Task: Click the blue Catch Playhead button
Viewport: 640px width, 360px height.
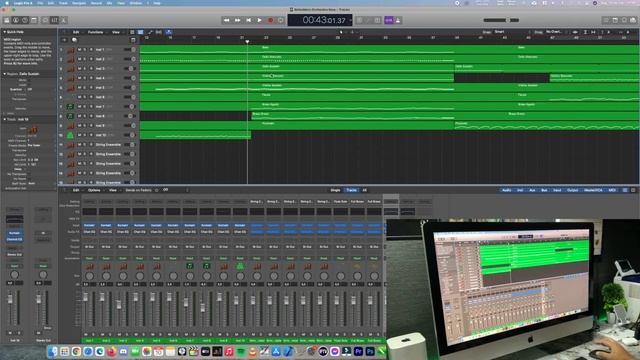Action: tap(169, 32)
